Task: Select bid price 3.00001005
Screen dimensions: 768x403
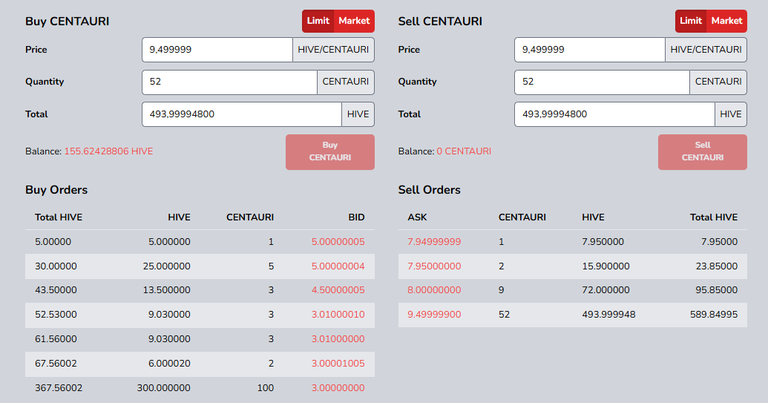Action: (x=338, y=363)
